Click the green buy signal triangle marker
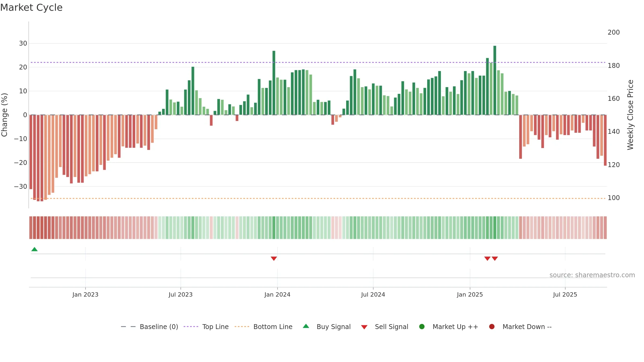This screenshot has width=644, height=362. pyautogui.click(x=34, y=249)
